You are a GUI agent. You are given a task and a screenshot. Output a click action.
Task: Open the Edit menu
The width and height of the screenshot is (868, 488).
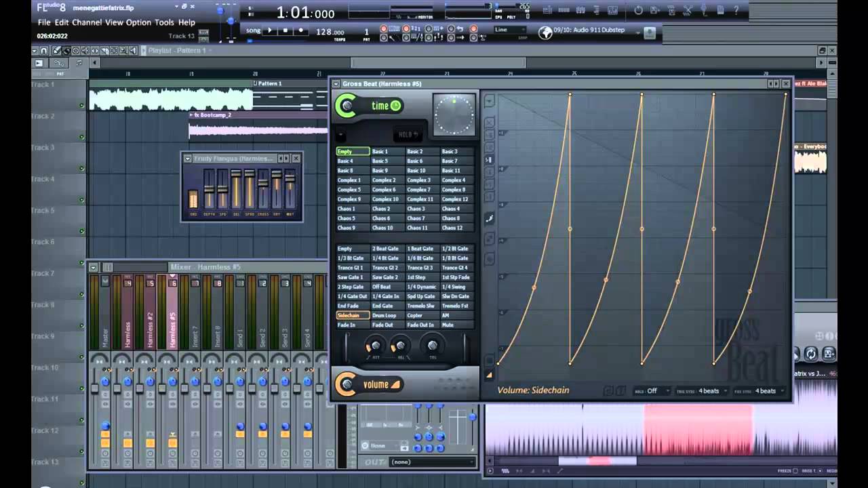(x=62, y=22)
